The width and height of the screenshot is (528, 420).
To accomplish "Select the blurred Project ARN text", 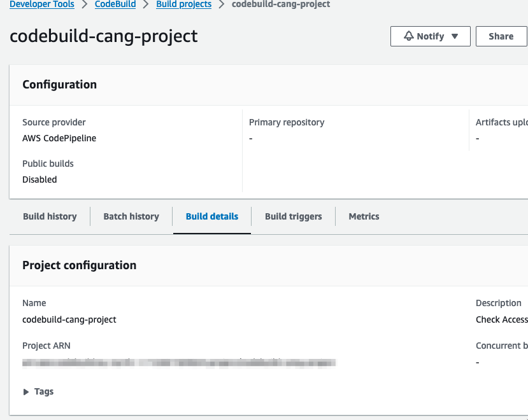I will pos(179,362).
